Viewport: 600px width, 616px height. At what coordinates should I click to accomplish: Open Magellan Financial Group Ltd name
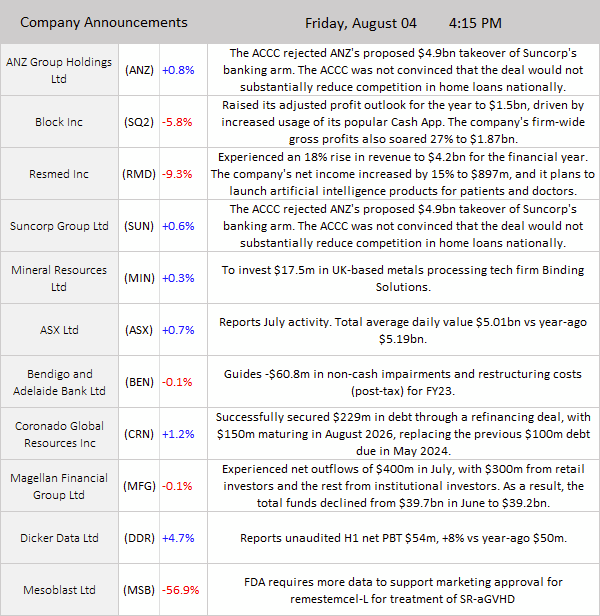(x=59, y=486)
